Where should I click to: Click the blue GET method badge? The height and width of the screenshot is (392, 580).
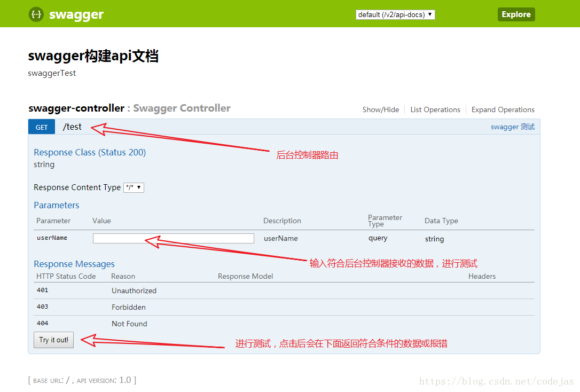point(42,127)
